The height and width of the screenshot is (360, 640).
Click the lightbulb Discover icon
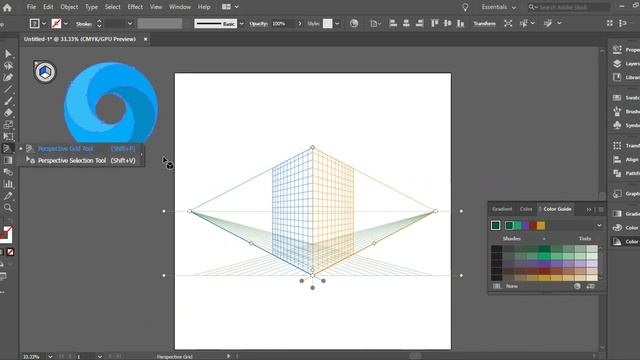pos(465,7)
